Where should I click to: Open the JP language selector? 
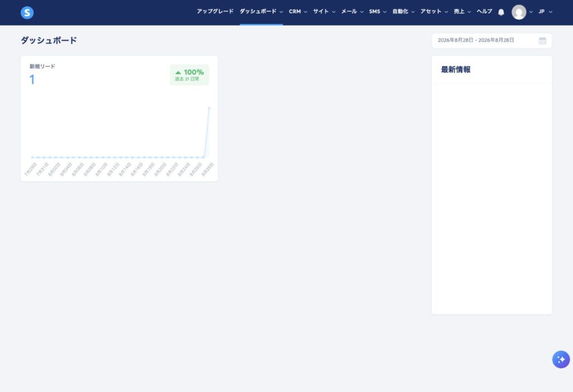(x=545, y=12)
